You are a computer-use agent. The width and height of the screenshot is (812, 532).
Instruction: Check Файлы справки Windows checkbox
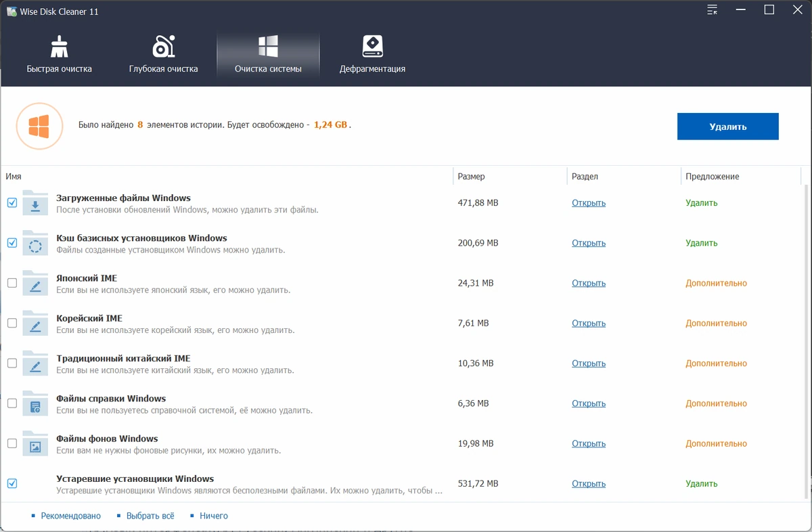pos(12,403)
